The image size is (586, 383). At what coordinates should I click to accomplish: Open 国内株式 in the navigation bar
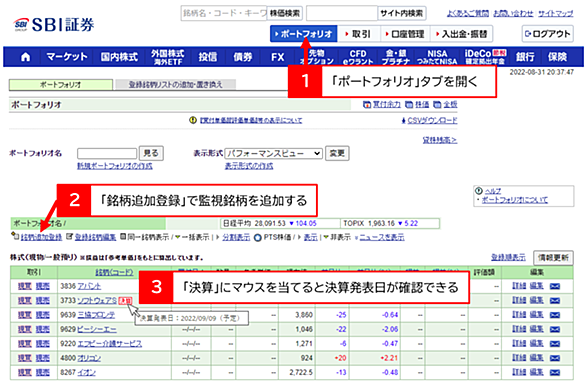[119, 57]
